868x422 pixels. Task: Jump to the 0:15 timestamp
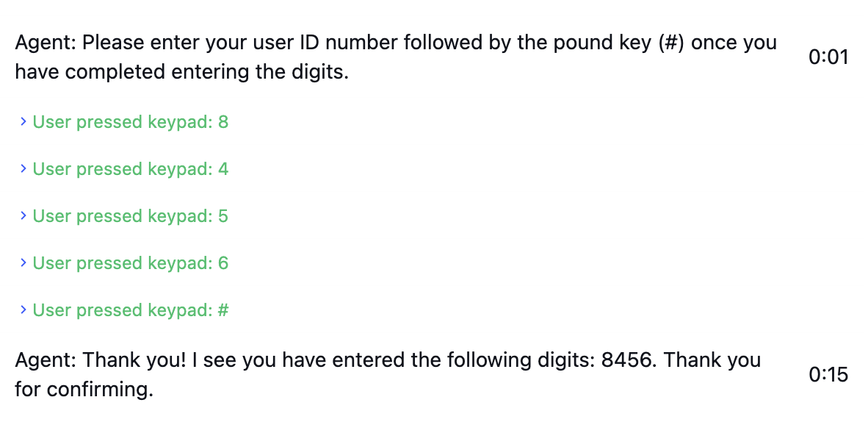tap(828, 375)
